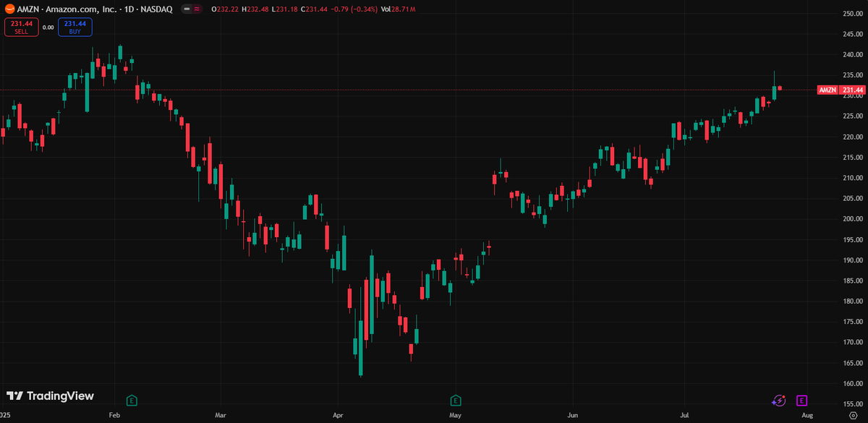Open the lightning latest-updates icon

point(779,400)
